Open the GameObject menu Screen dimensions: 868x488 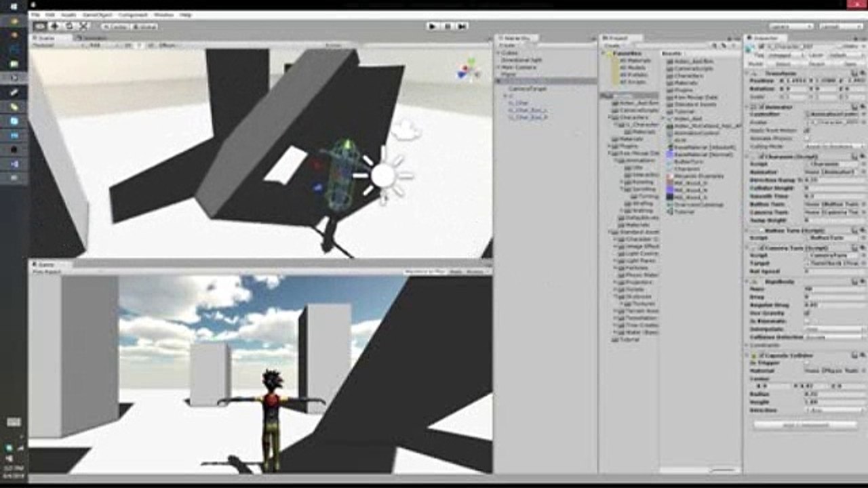click(98, 14)
